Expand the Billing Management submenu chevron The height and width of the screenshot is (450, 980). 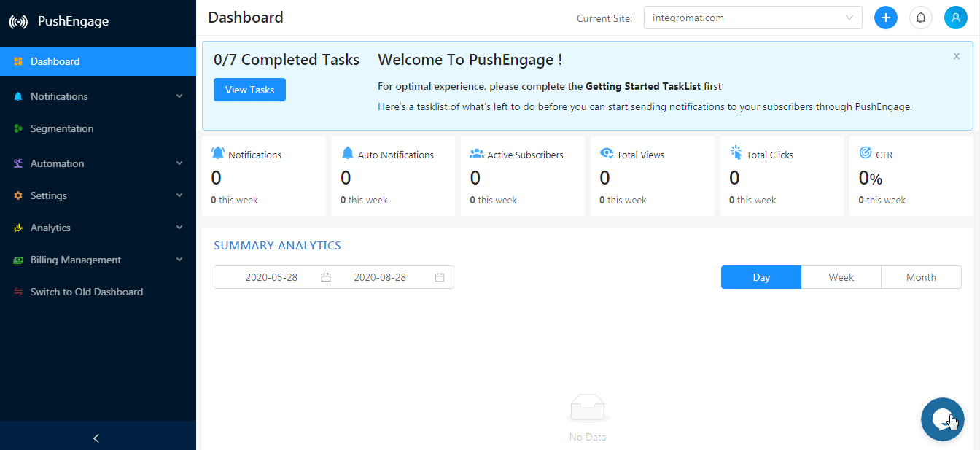(179, 260)
